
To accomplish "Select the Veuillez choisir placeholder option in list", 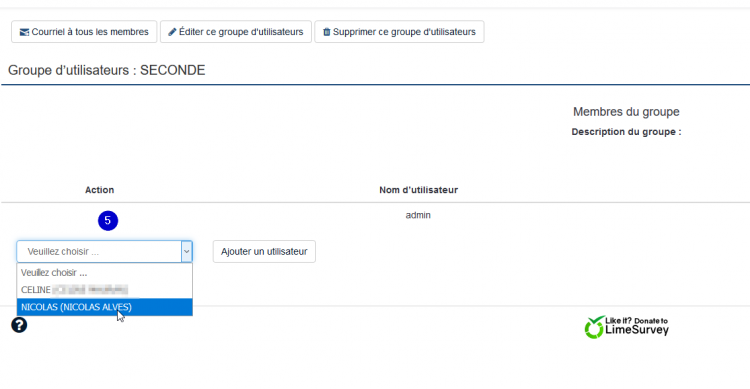I will (104, 273).
